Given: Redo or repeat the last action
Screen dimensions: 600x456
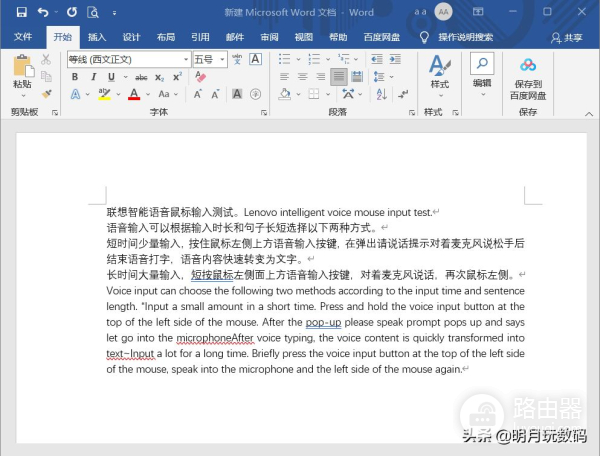Looking at the screenshot, I should [72, 12].
